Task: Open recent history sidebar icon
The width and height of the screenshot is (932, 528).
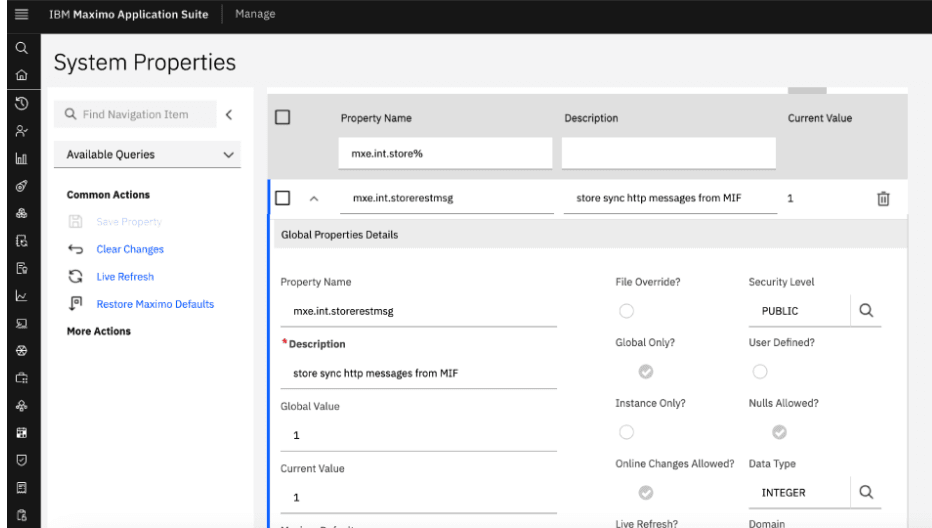Action: (21, 103)
